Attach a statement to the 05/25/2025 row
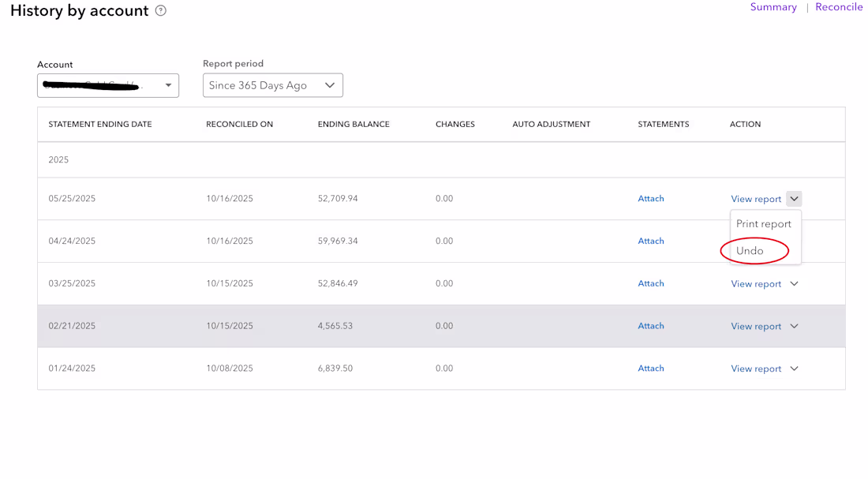Screen dimensions: 868x479 click(x=650, y=198)
